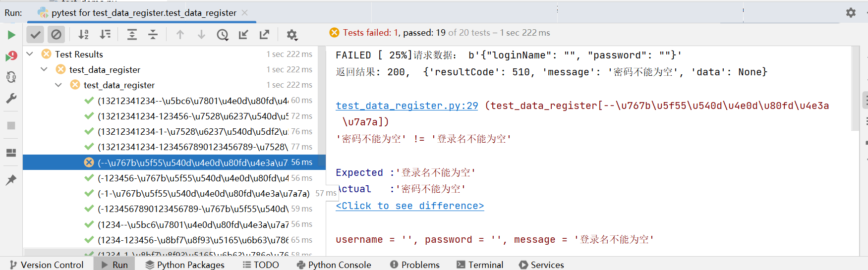Switch to the Terminal tab
This screenshot has width=868, height=270.
(480, 265)
